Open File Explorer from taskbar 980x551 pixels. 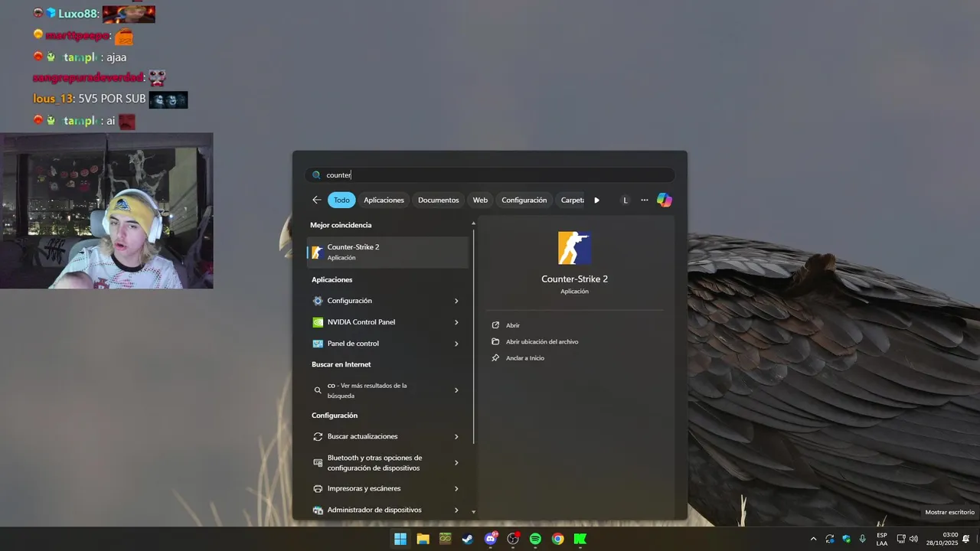click(423, 539)
